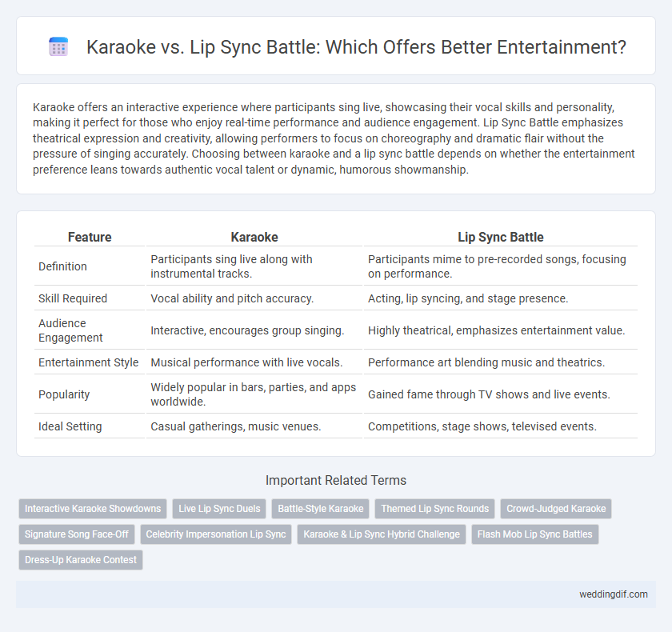Click the Flash Mob Lip Sync Battles tag
Viewport: 672px width, 632px height.
point(535,534)
